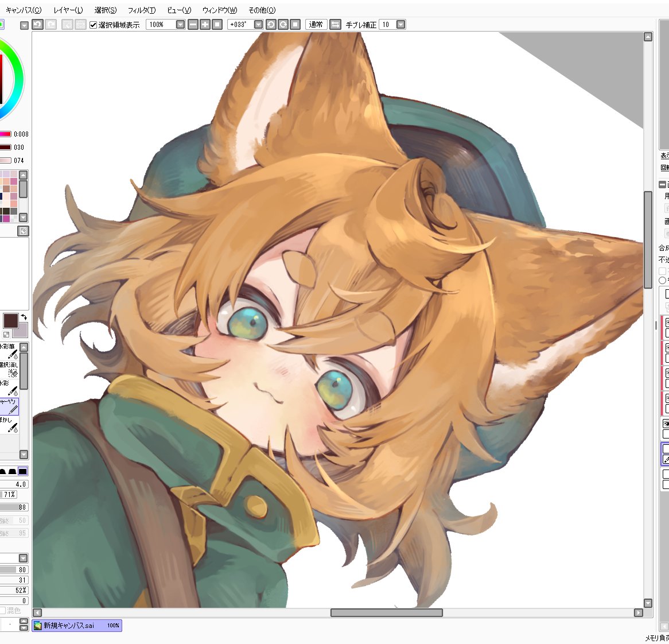
Task: Open the dropdown arrow left of undo
Action: point(24,26)
